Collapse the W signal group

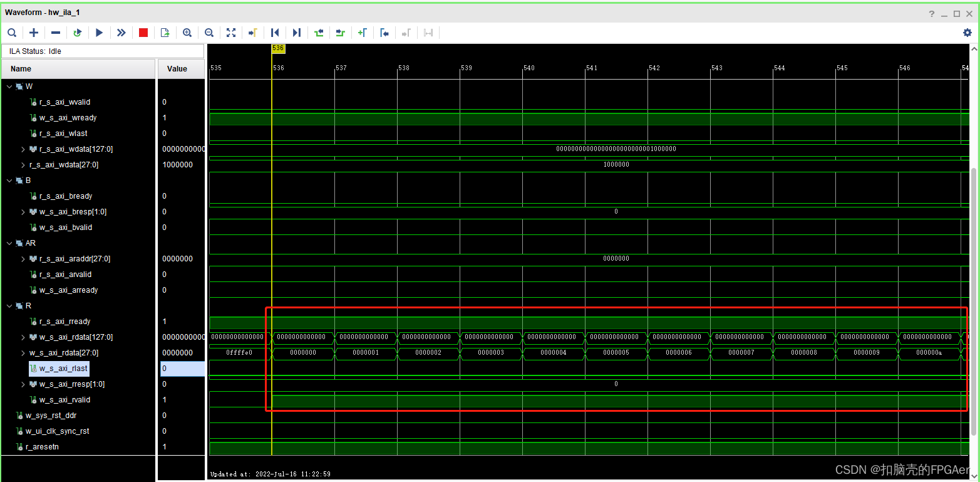pyautogui.click(x=9, y=86)
